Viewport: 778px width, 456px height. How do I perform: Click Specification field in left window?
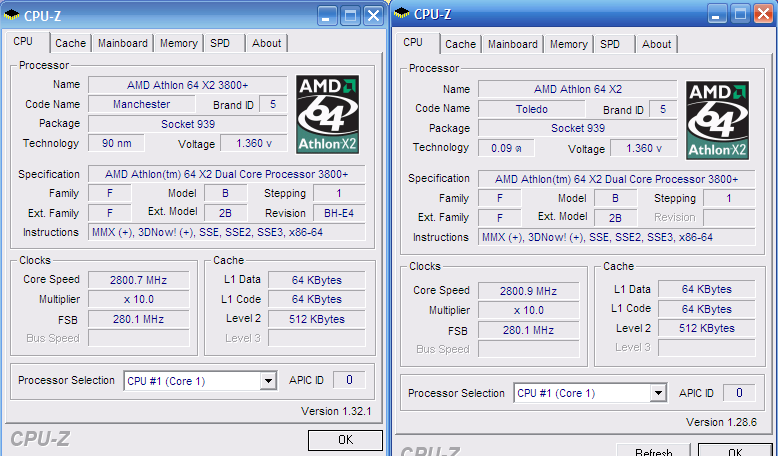227,174
